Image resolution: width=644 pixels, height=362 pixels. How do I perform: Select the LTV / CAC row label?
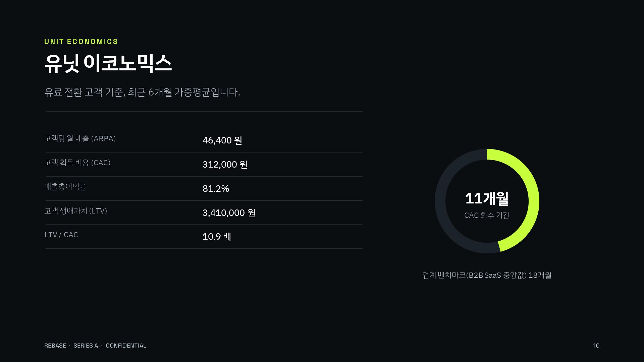tap(61, 235)
